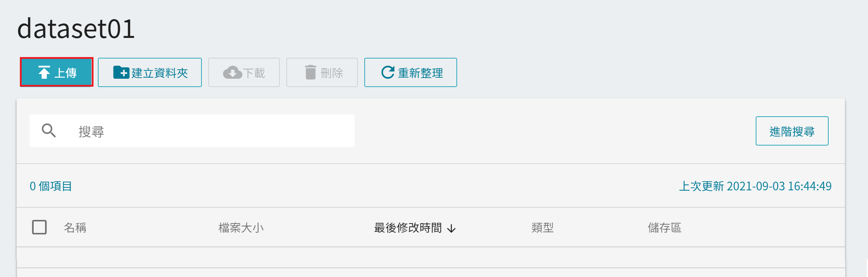Click the trash can delete icon
The width and height of the screenshot is (868, 277).
(x=311, y=72)
